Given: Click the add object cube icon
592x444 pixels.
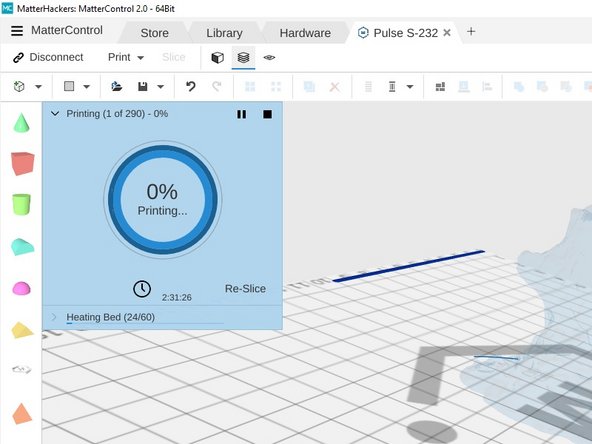Looking at the screenshot, I should [19, 86].
